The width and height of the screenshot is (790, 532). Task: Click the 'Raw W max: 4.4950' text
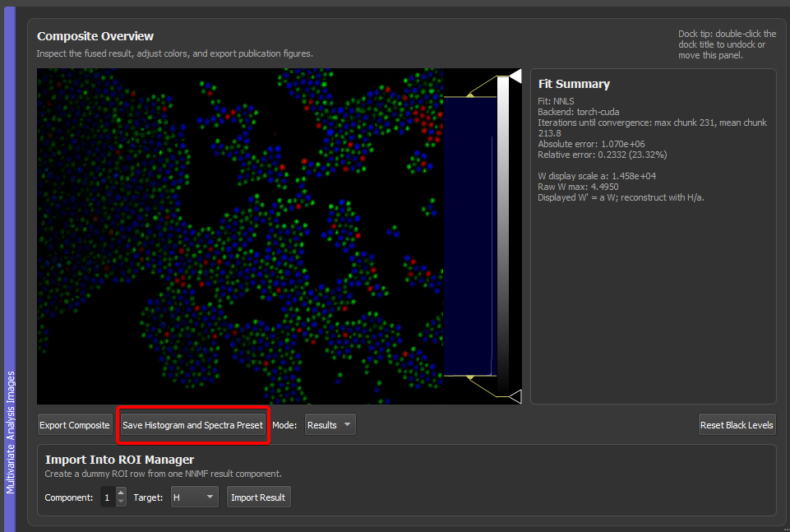[578, 187]
